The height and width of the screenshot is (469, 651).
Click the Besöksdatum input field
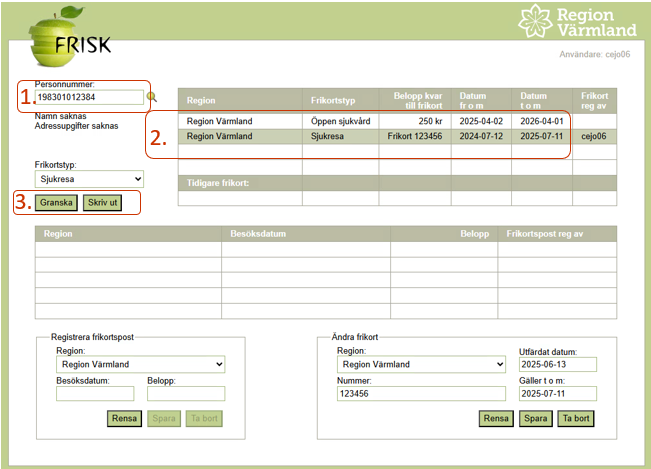[x=95, y=394]
